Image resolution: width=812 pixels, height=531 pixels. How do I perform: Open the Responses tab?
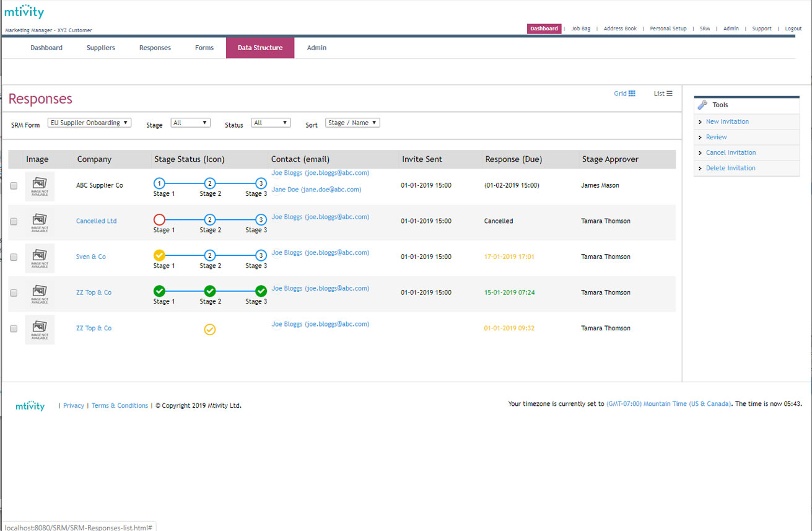point(155,48)
